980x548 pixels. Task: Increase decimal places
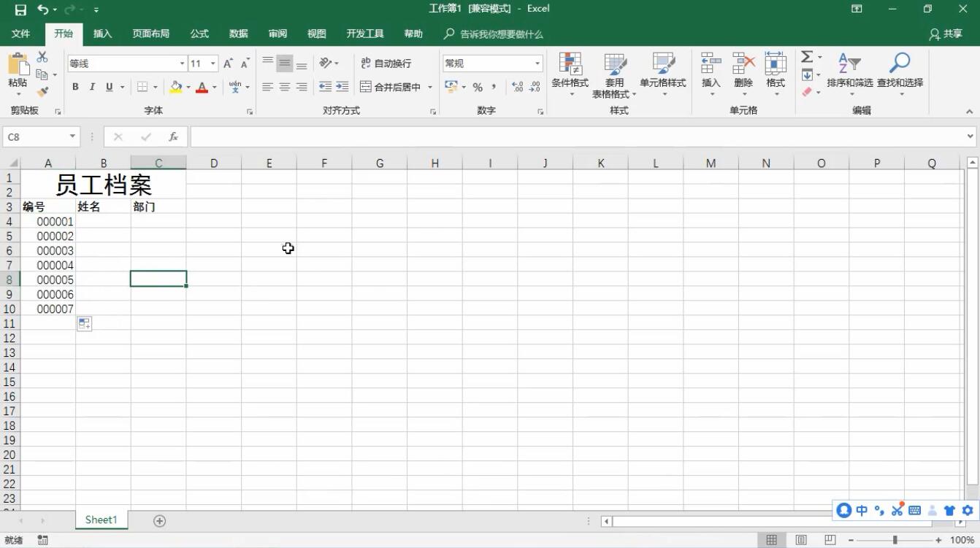[x=518, y=87]
